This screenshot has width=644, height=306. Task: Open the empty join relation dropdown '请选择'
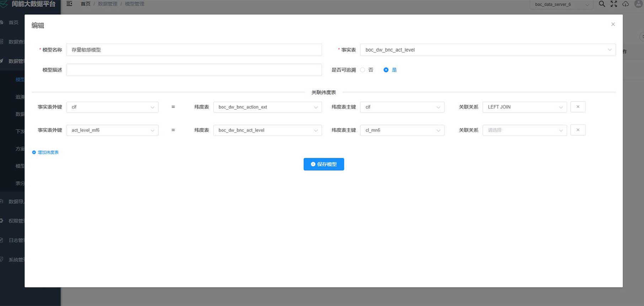(x=524, y=130)
